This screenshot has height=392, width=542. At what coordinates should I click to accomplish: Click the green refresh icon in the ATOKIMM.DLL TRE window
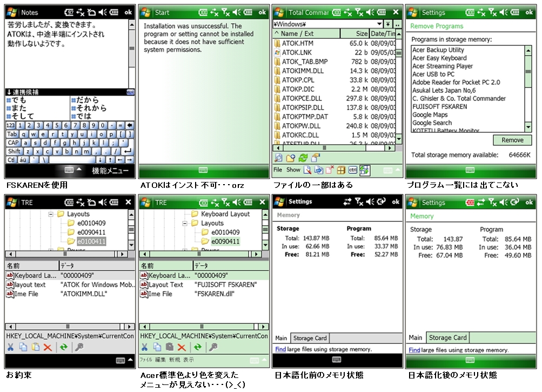tap(64, 347)
